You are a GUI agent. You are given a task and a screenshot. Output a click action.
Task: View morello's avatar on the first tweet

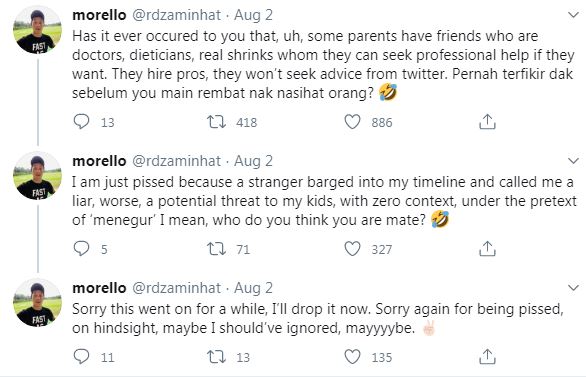click(x=37, y=30)
